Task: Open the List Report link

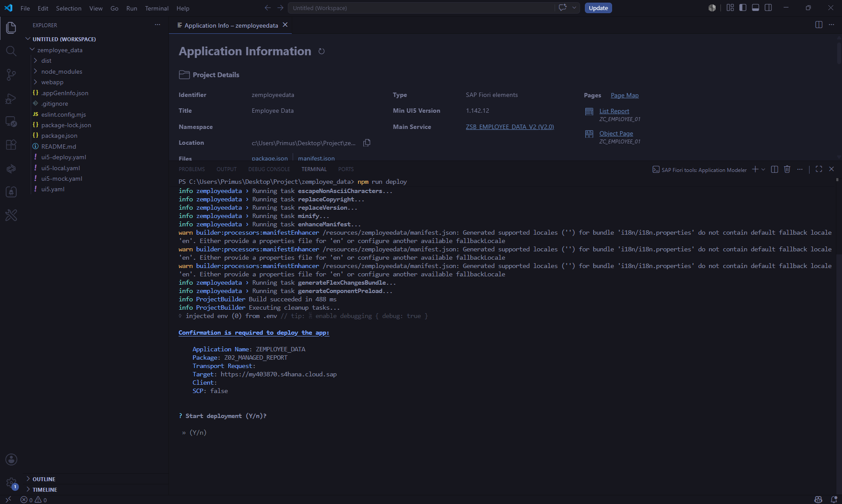Action: tap(614, 111)
